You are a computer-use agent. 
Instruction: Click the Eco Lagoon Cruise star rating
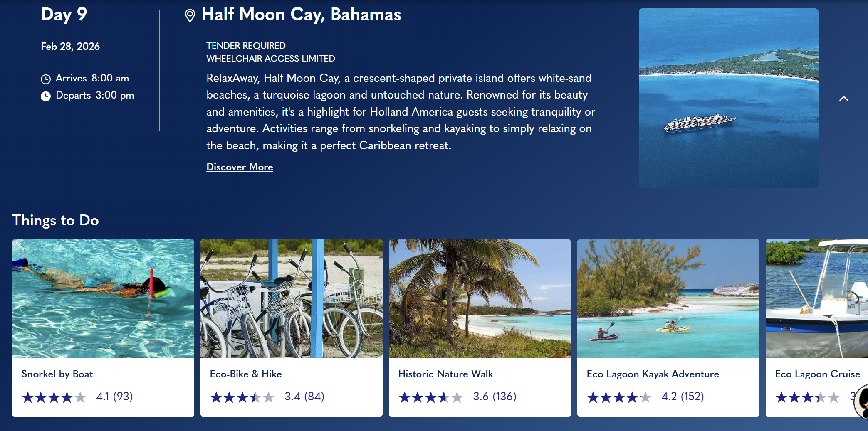[808, 397]
